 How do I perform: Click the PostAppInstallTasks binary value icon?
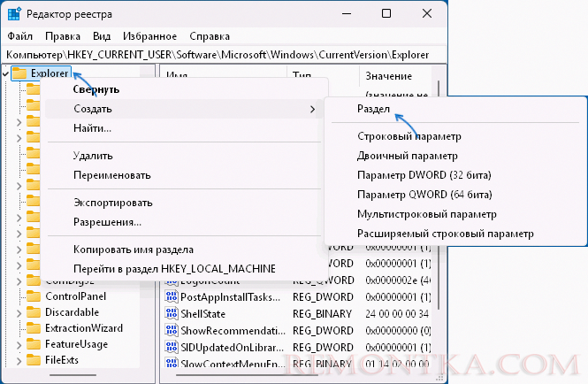172,297
